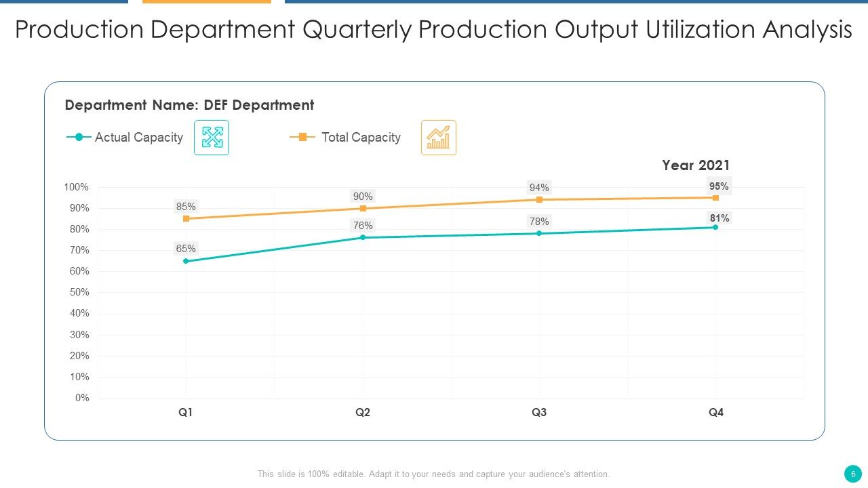Screen dimensions: 868x488
Task: Click the orange Total Capacity legend marker
Action: click(302, 137)
